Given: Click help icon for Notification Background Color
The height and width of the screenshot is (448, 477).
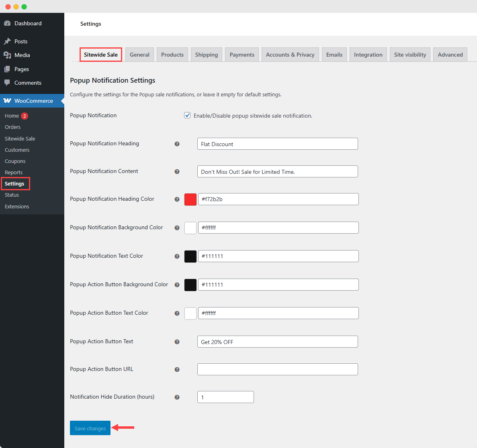Looking at the screenshot, I should tap(177, 228).
